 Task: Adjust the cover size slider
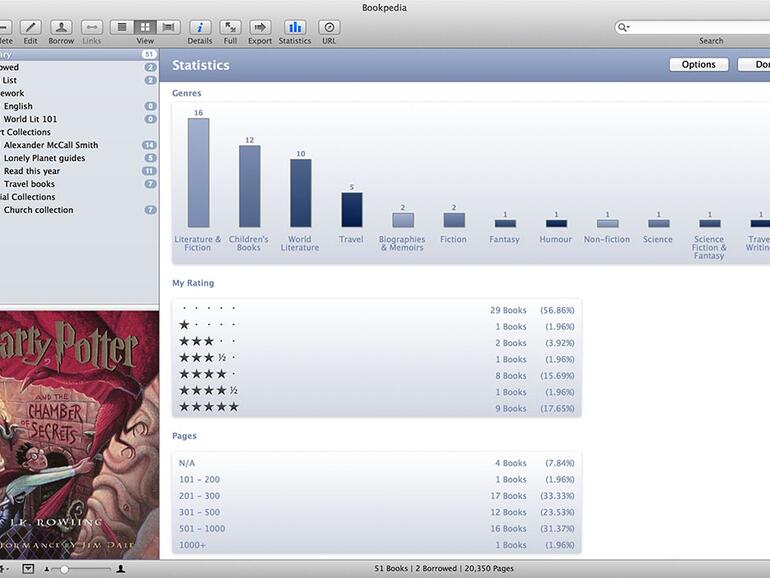pos(65,568)
